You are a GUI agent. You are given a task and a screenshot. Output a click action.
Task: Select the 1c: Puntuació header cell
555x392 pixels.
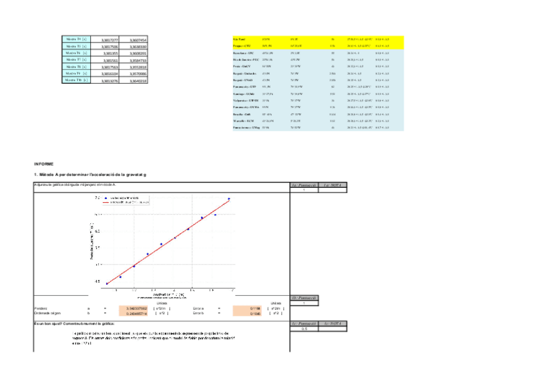click(x=304, y=323)
